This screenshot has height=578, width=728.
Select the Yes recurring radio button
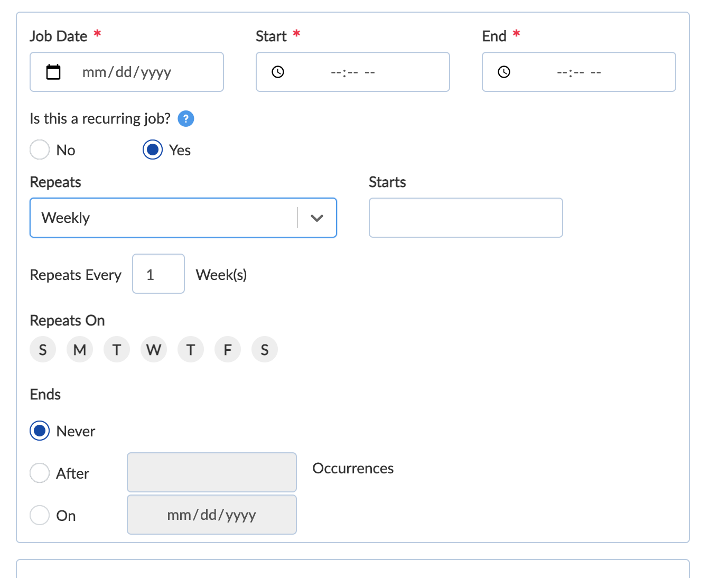(153, 150)
